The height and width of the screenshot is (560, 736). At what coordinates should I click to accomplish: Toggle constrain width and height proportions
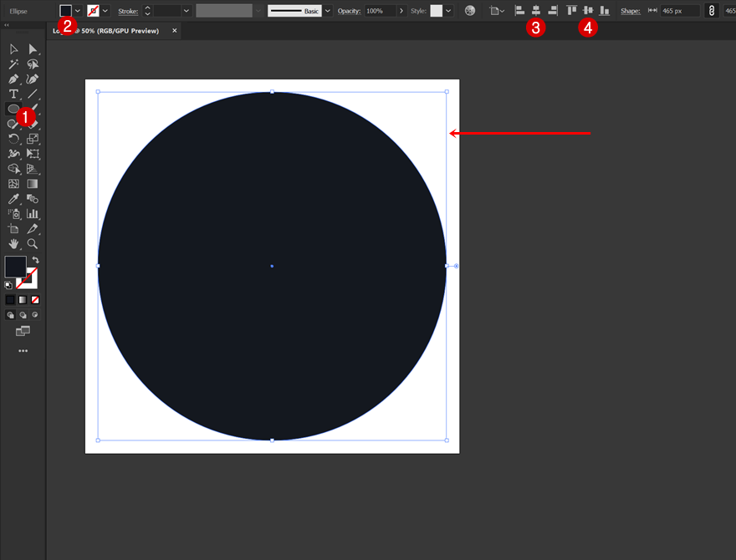(x=712, y=11)
